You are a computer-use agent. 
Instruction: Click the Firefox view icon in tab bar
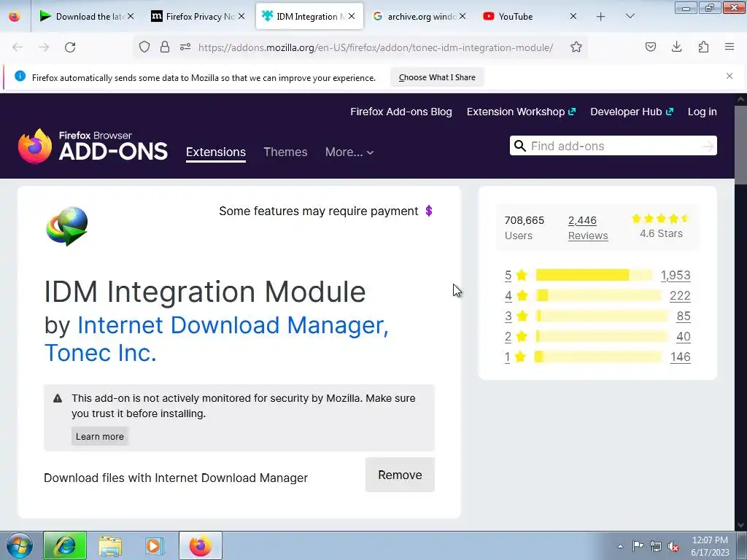pos(15,16)
